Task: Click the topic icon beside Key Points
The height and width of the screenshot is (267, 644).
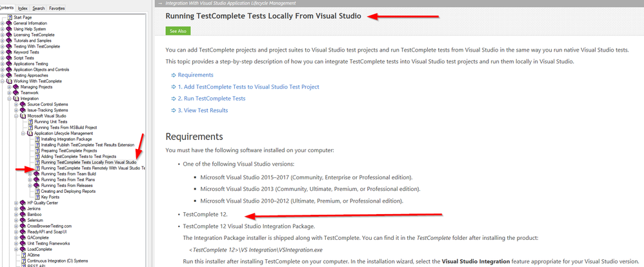Action: click(x=37, y=197)
